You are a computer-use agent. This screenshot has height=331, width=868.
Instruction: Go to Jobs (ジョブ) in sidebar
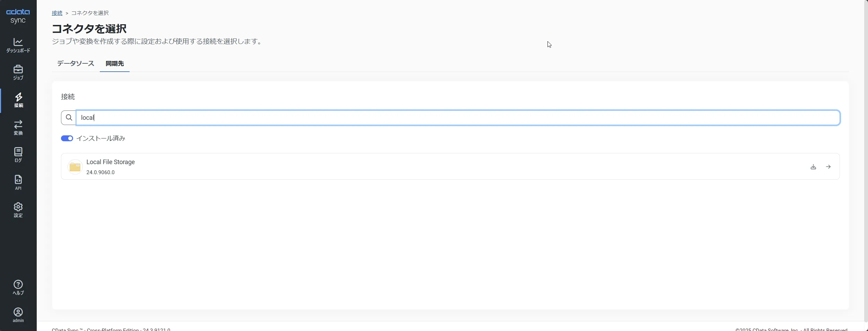(x=18, y=73)
